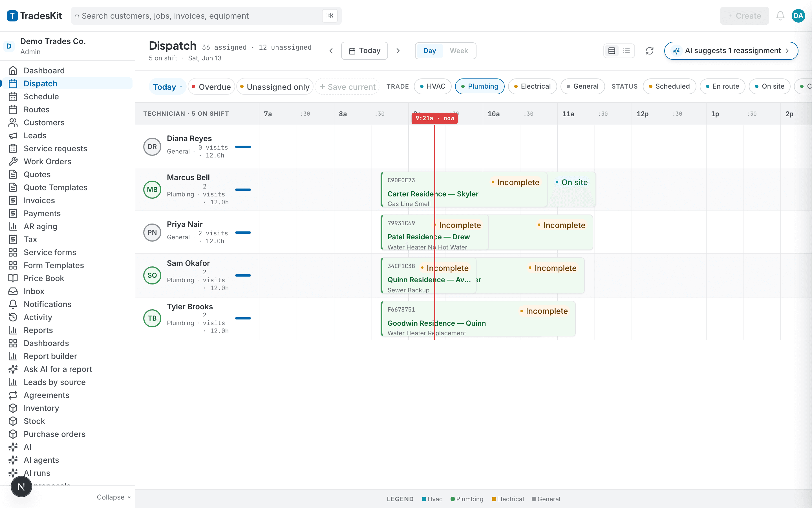Screen dimensions: 812x508
Task: Toggle Scheduled status filter
Action: point(669,86)
